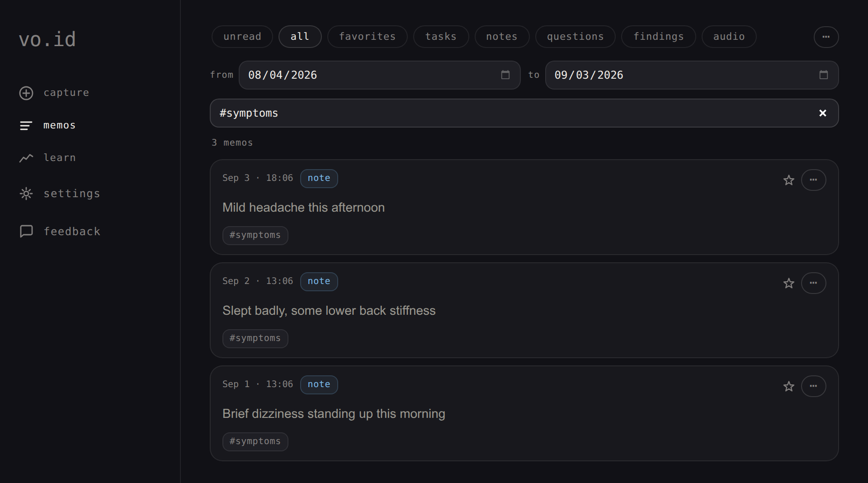The width and height of the screenshot is (868, 483).
Task: Open more options for the Sep 3 memo
Action: tap(814, 180)
